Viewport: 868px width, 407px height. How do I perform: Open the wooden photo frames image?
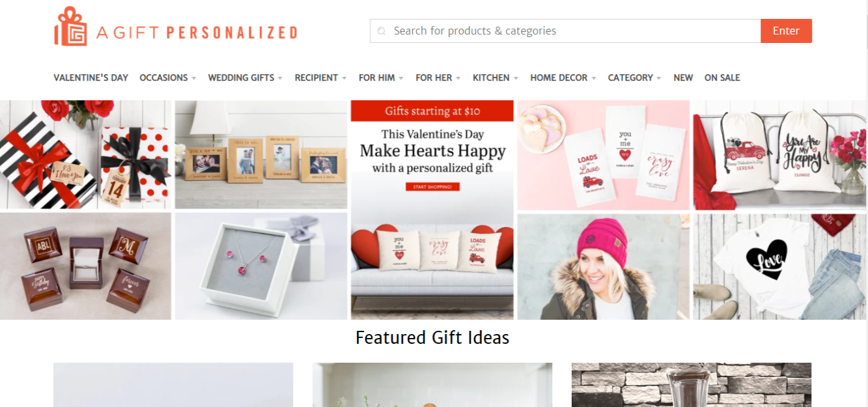[x=261, y=154]
